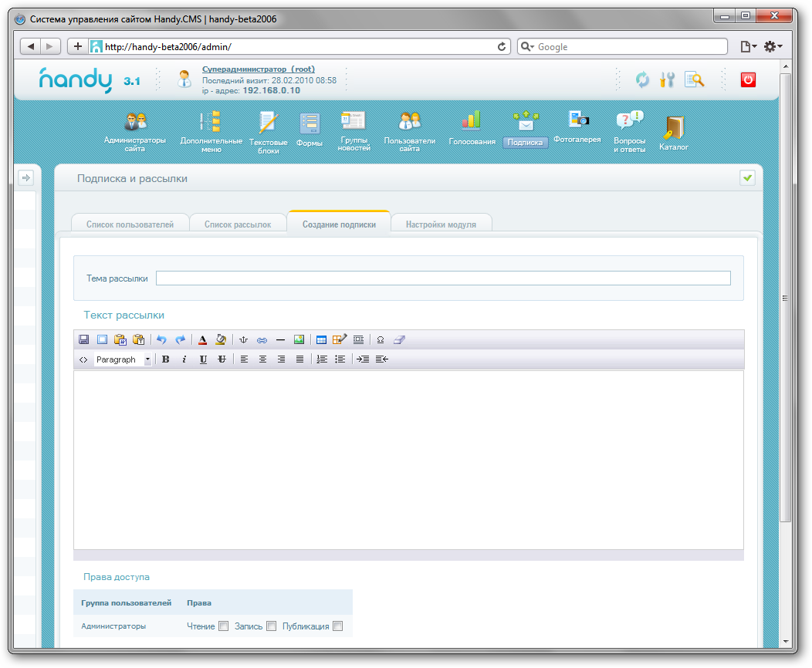Screen dimensions: 812x668
Task: Tick the Публикация checkbox
Action: pos(337,626)
